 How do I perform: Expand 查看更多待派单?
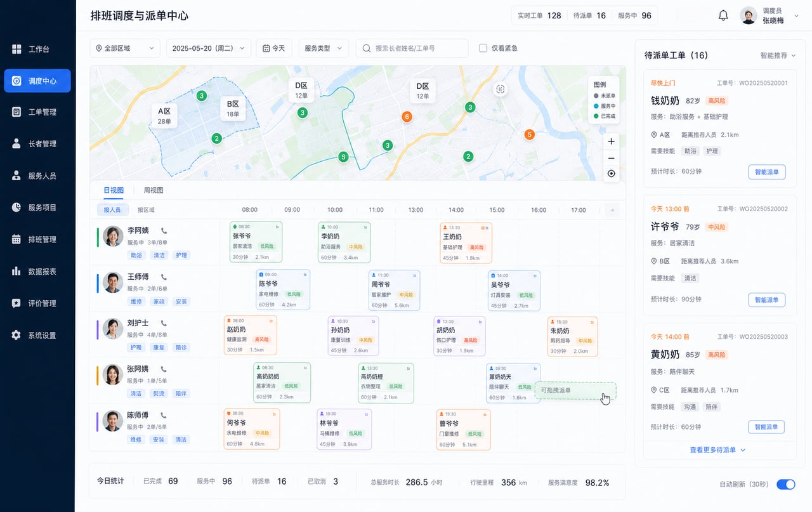pos(717,450)
